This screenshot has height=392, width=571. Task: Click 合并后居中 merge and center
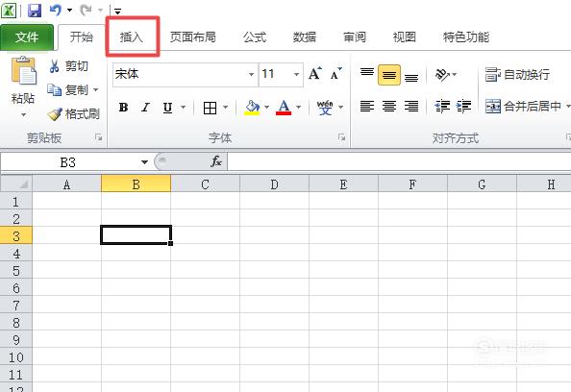(x=524, y=107)
